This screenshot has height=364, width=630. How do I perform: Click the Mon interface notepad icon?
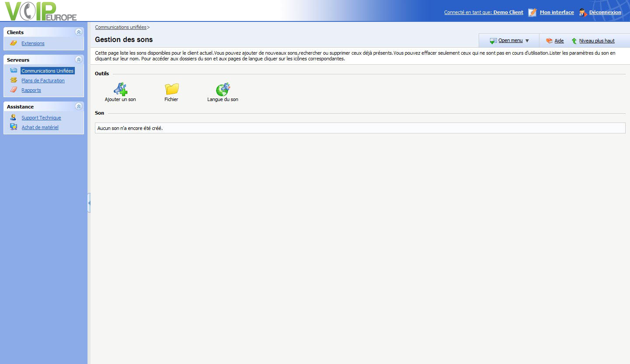coord(532,12)
